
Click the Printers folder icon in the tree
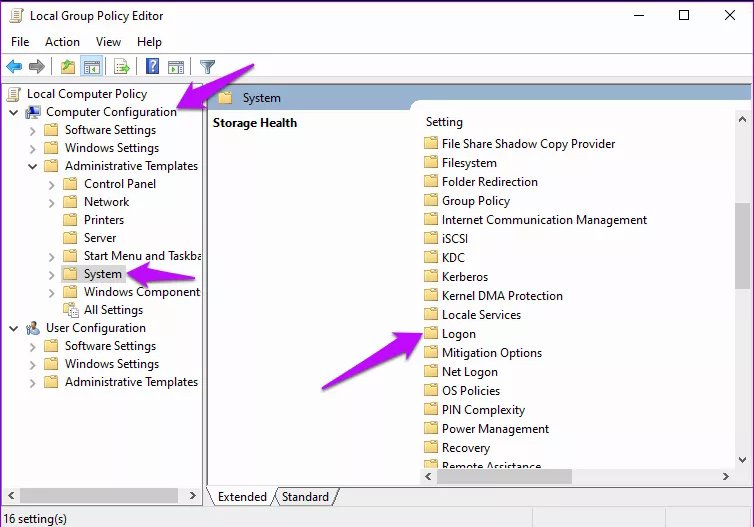70,220
